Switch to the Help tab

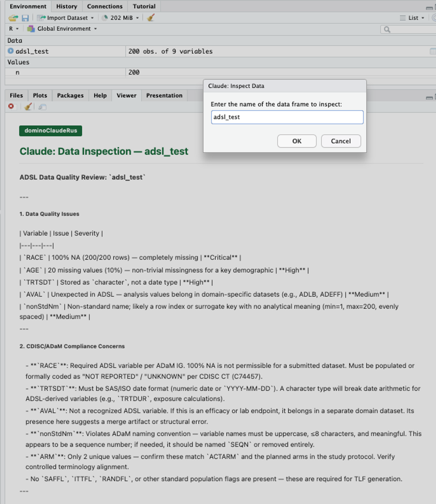pyautogui.click(x=100, y=95)
